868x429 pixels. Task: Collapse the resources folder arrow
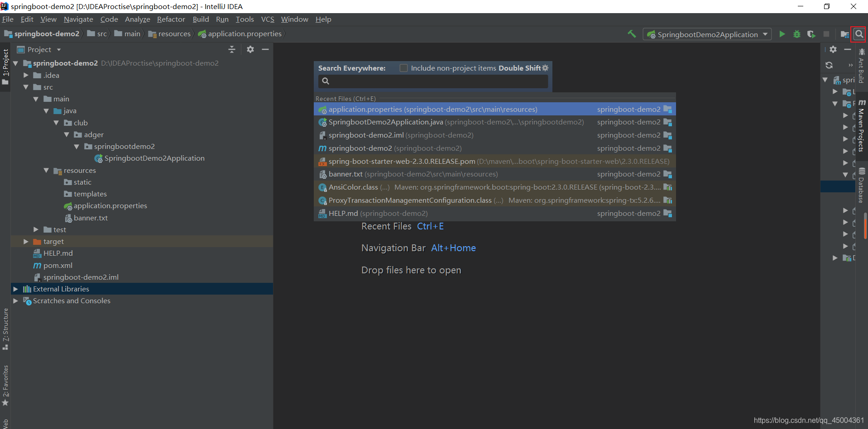click(x=46, y=171)
